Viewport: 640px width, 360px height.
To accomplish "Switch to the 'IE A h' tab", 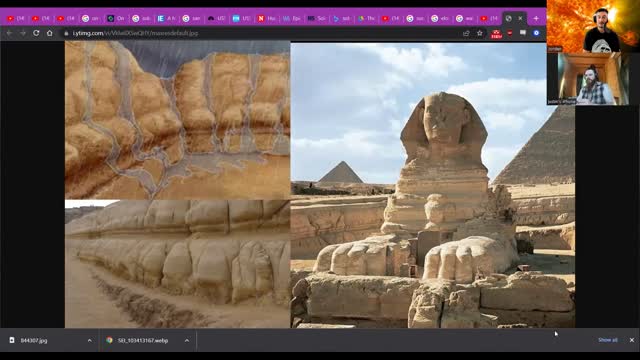I will click(166, 18).
